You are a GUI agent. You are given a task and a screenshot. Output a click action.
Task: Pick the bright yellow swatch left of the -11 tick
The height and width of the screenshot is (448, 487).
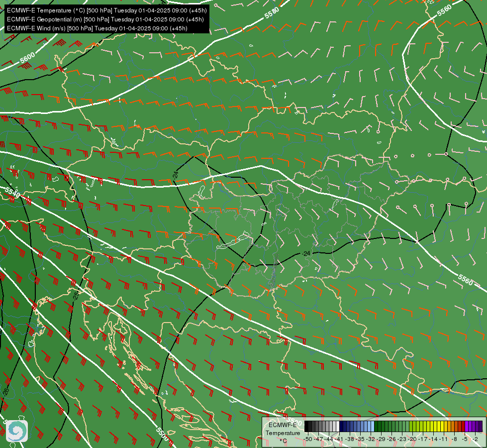442,426
